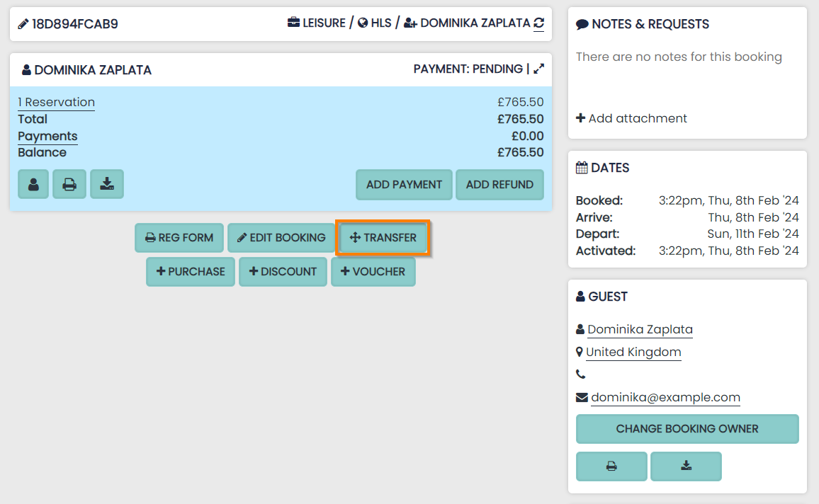Click the pencil icon beside booking reference

pos(23,24)
